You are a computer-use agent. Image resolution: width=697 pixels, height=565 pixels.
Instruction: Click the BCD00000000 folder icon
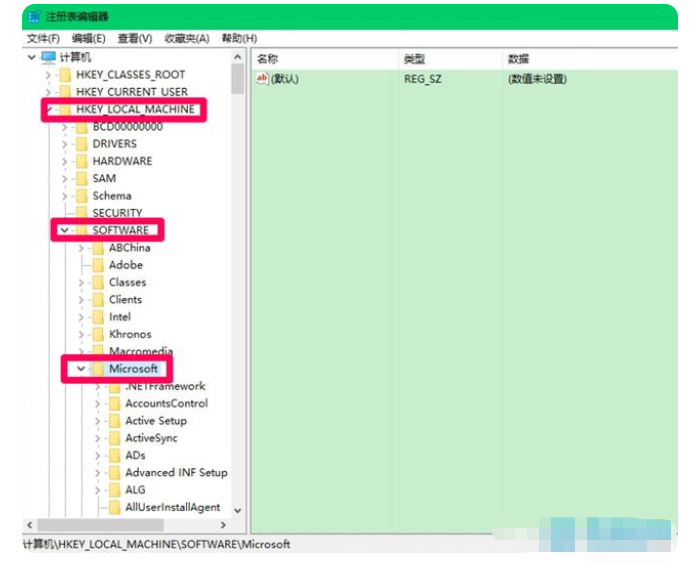82,127
